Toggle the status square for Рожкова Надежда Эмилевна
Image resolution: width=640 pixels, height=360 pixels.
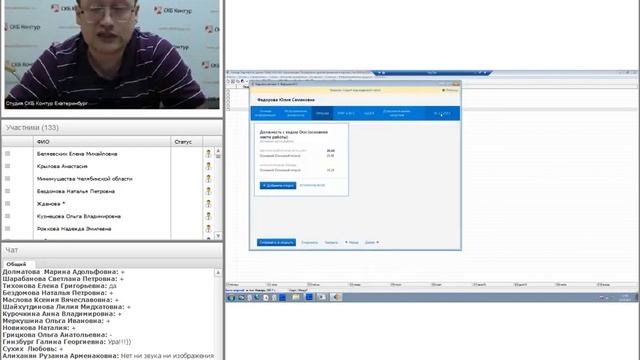pyautogui.click(x=7, y=229)
